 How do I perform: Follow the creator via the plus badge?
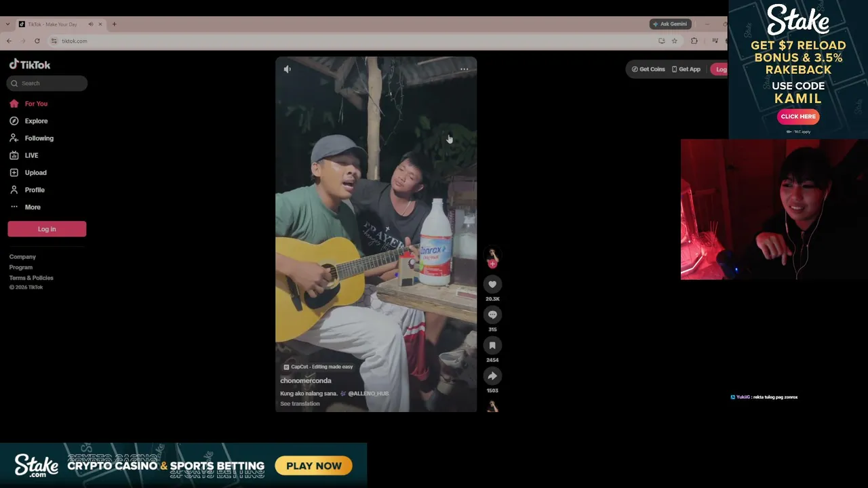492,264
